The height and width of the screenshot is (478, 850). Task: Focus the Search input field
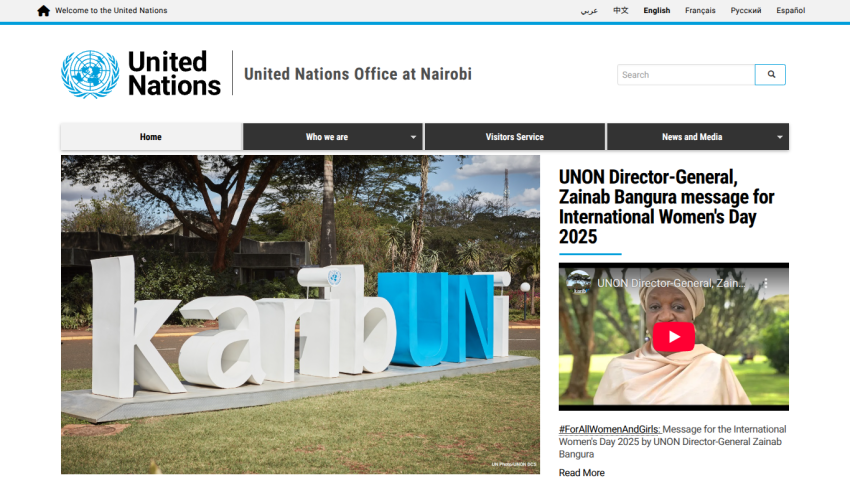pyautogui.click(x=686, y=75)
